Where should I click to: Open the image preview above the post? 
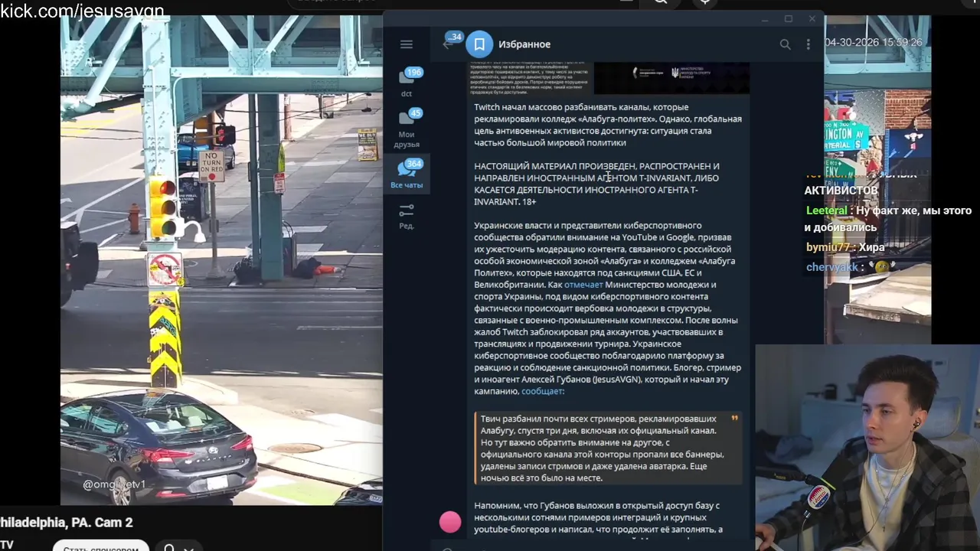(671, 77)
